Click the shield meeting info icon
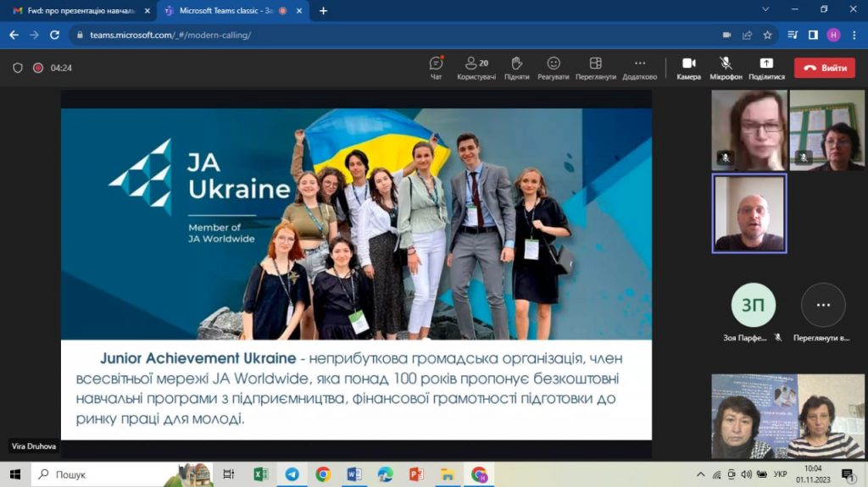This screenshot has width=868, height=487. click(x=18, y=68)
